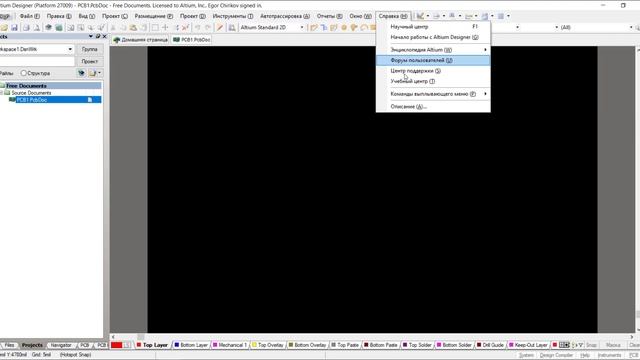Open the Altium Standard 2D view dropdown
This screenshot has height=360, width=640.
coord(302,27)
